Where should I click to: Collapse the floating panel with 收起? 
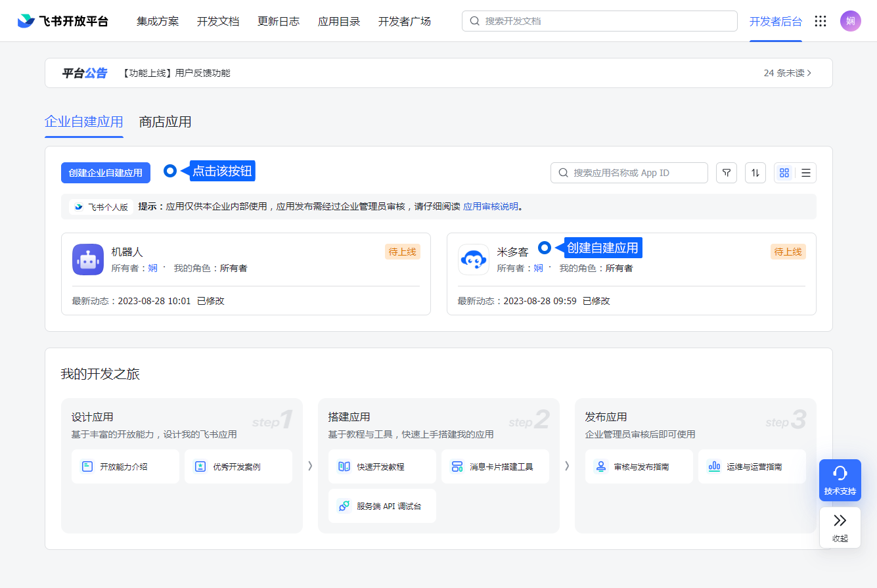(840, 527)
